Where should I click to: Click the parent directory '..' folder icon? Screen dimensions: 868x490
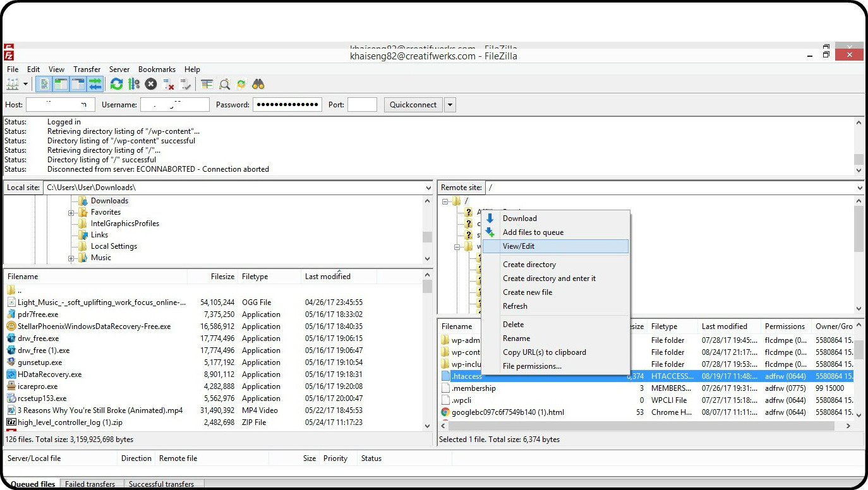tap(11, 290)
